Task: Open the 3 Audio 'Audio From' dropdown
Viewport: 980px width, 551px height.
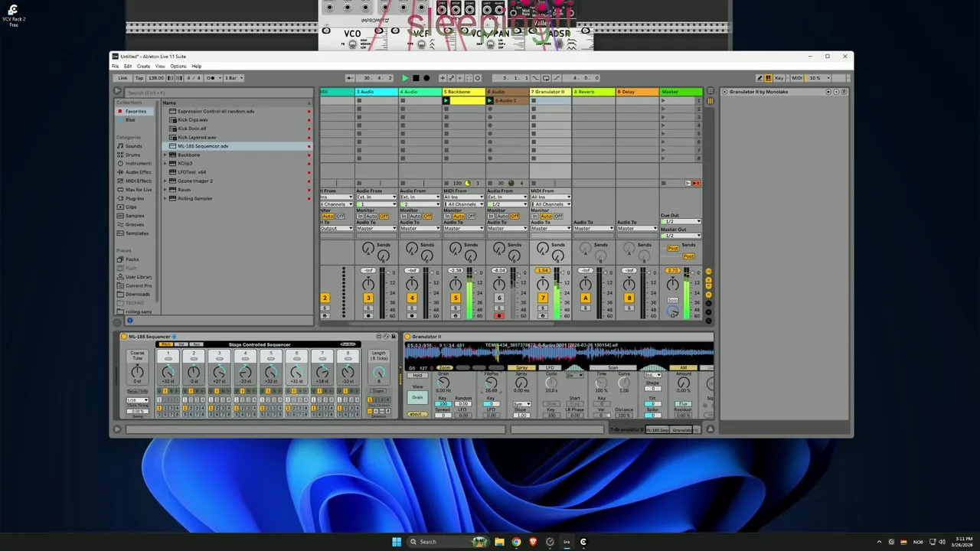Action: (x=376, y=197)
